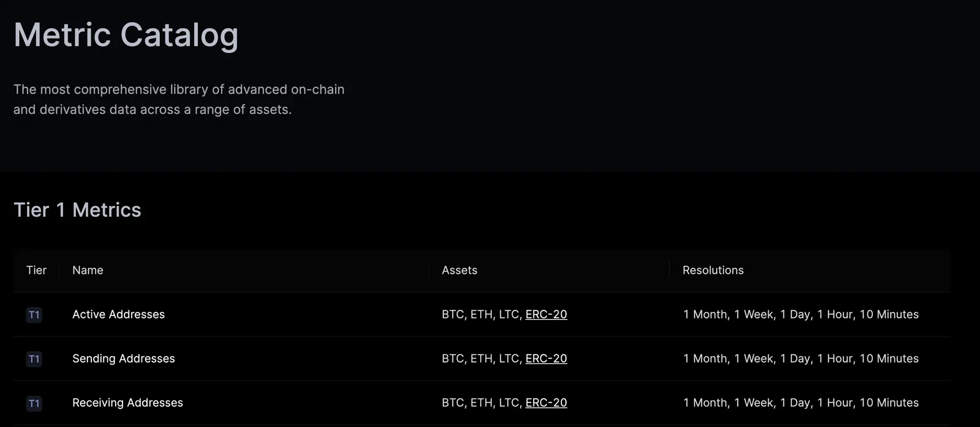Click the Metric Catalog page title
This screenshot has width=980, height=427.
pyautogui.click(x=126, y=36)
